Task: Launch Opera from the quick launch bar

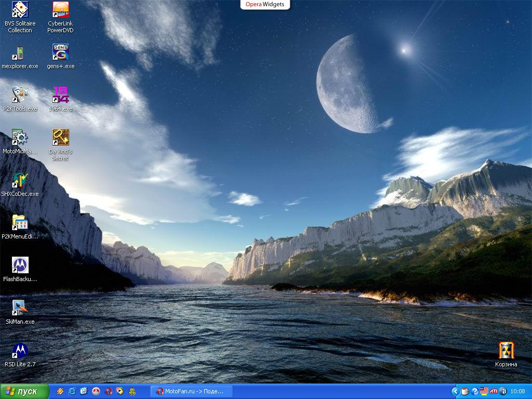Action: (108, 391)
